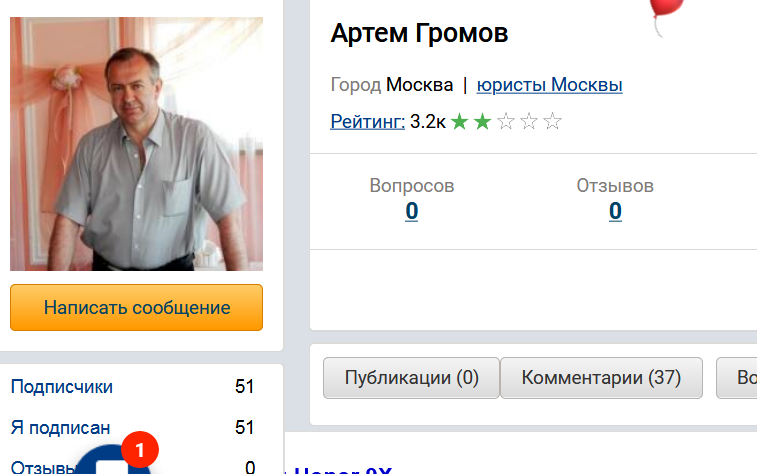Open the Публикации (0) tab
This screenshot has height=474, width=757.
(411, 378)
